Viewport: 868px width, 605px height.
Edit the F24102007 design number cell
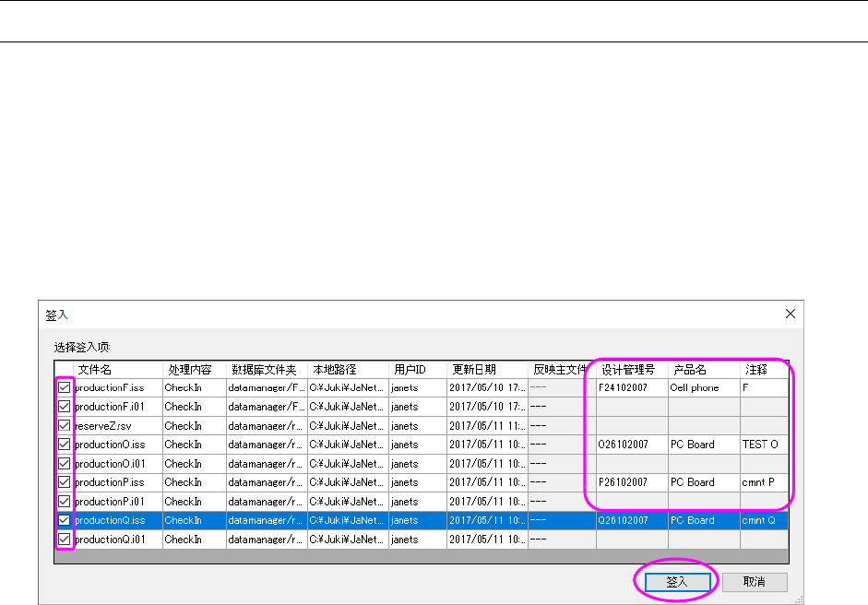pyautogui.click(x=631, y=388)
